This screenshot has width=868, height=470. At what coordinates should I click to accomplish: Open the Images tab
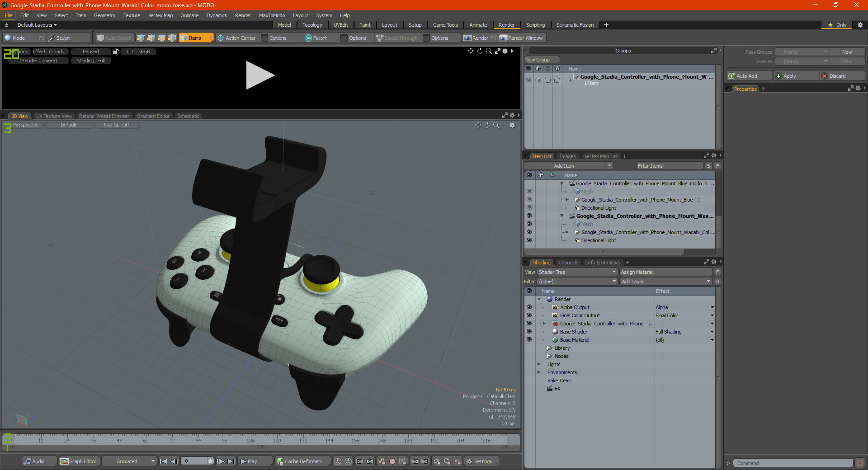pyautogui.click(x=567, y=156)
